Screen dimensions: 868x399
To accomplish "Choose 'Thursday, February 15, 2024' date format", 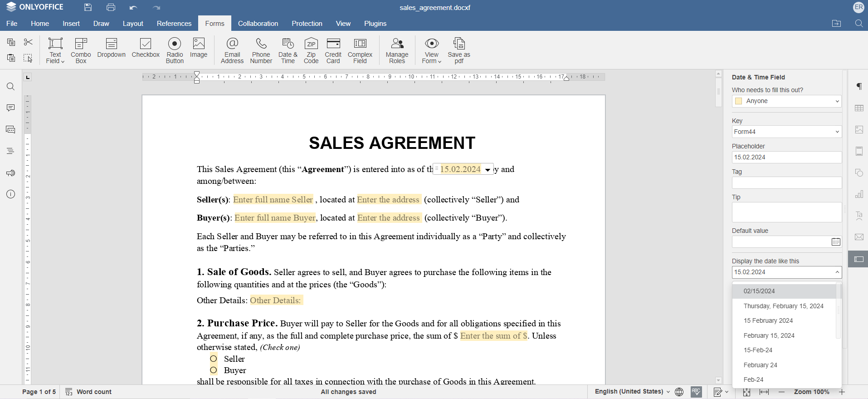I will coord(783,306).
